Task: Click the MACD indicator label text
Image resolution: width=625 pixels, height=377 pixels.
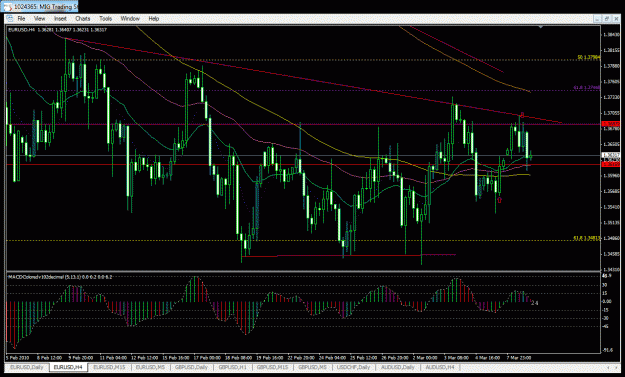Action: [60, 277]
